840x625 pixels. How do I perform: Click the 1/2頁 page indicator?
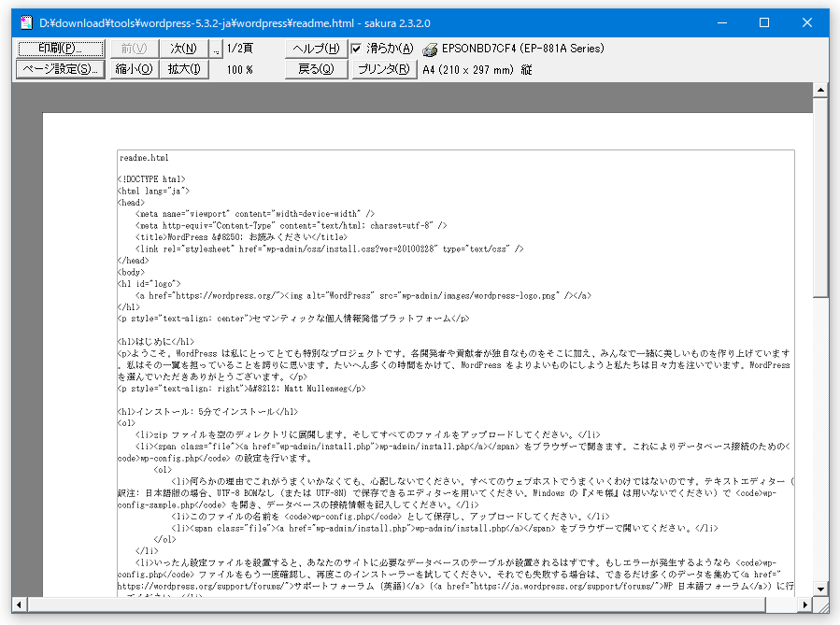[239, 49]
